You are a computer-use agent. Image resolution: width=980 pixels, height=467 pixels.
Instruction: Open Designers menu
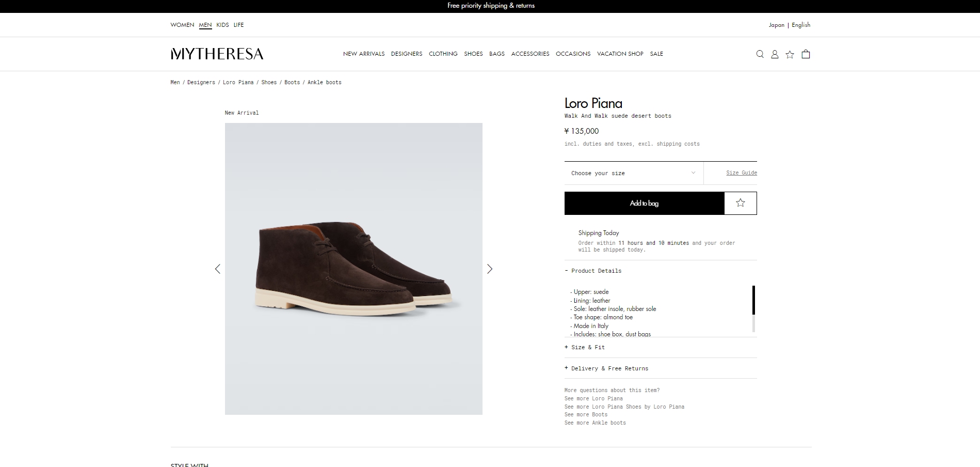pyautogui.click(x=407, y=54)
